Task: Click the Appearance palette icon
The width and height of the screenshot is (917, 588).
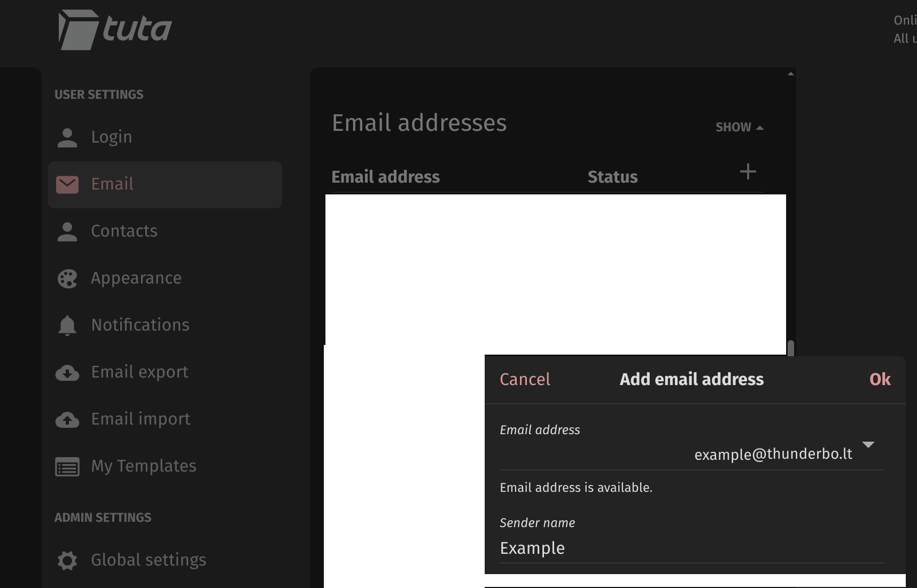Action: (x=67, y=278)
